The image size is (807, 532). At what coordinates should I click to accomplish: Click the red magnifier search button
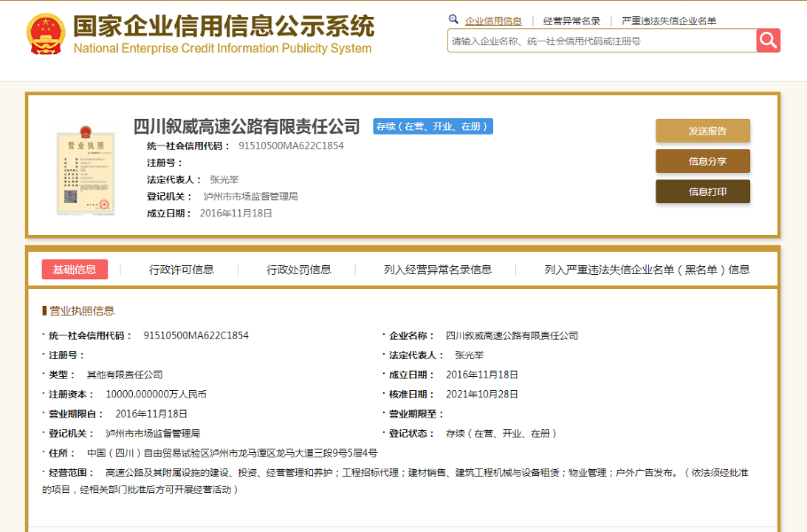768,41
